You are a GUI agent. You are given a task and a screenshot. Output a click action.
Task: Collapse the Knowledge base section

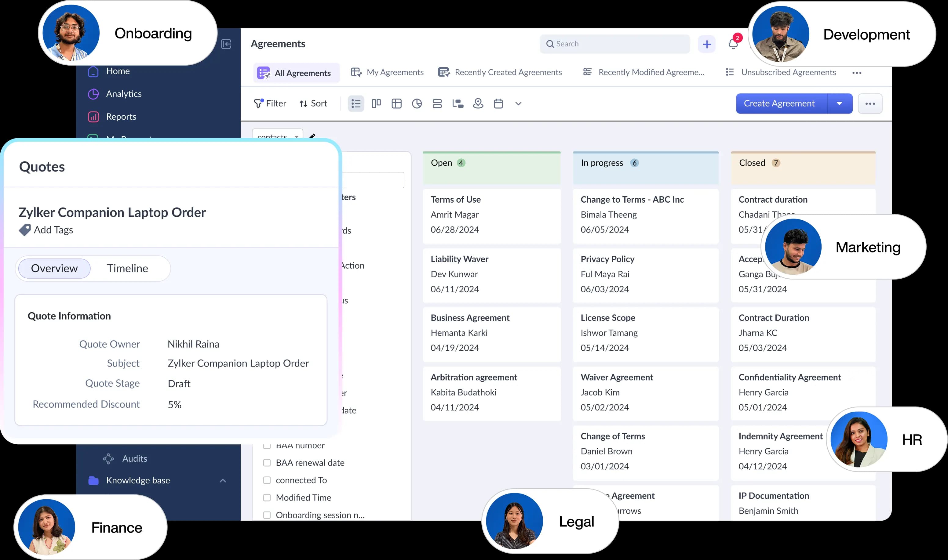tap(223, 480)
